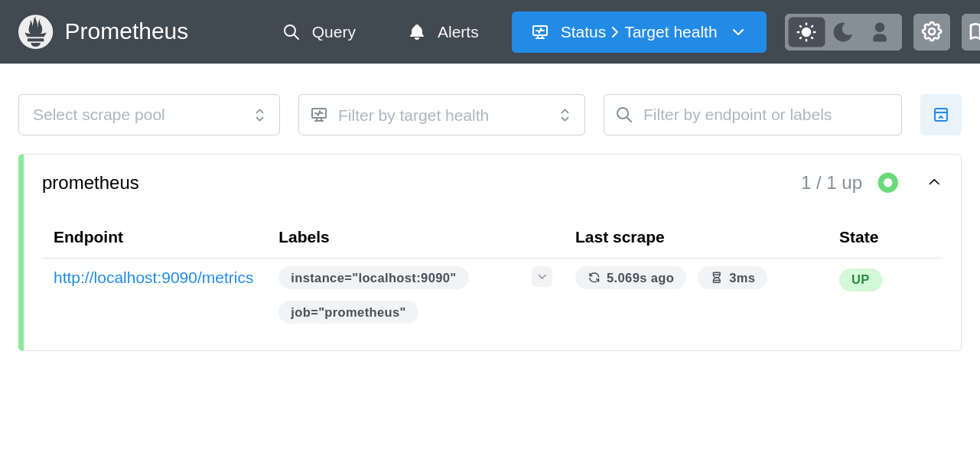Switch to light theme
980x472 pixels.
806,32
